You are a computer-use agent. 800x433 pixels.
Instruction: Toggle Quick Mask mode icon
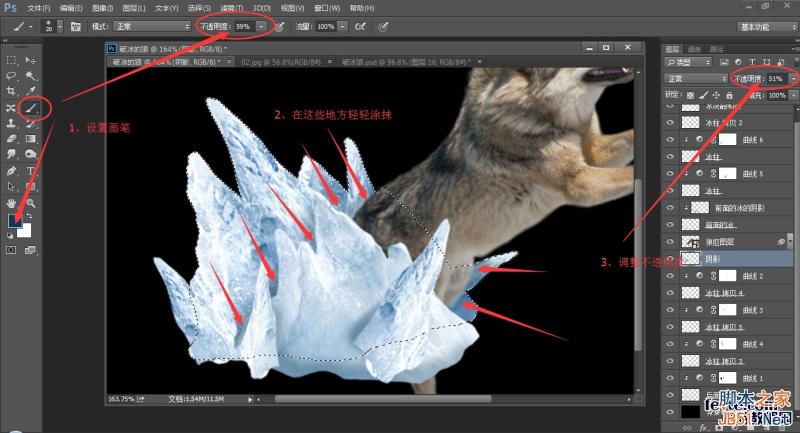[x=11, y=250]
